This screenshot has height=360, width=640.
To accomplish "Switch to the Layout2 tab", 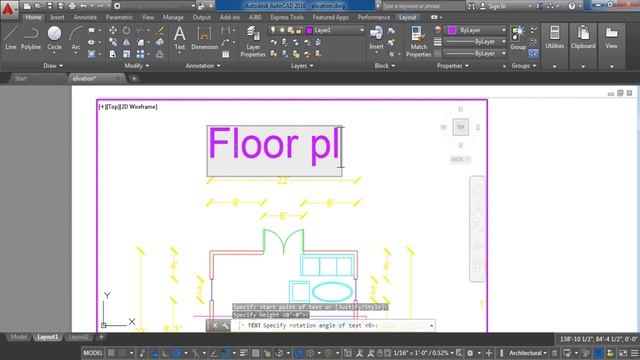I will click(x=78, y=337).
